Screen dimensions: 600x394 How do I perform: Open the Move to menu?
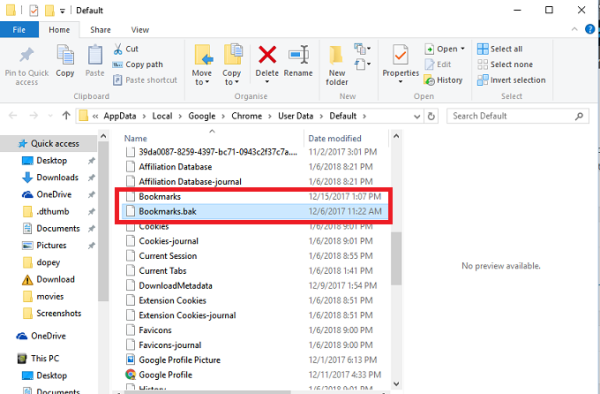(202, 65)
